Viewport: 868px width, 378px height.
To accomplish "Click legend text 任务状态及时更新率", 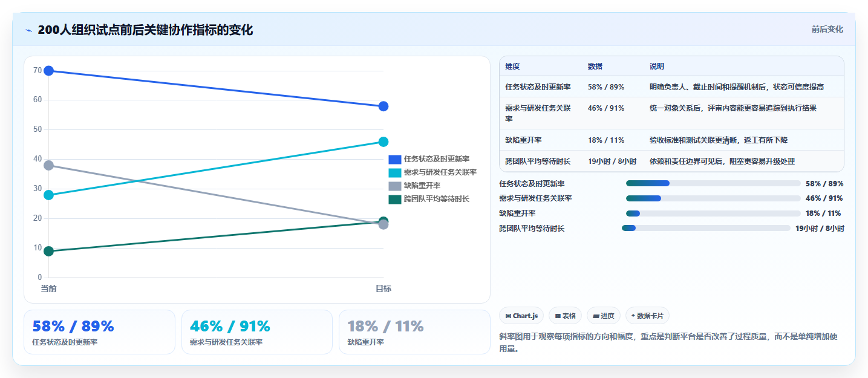I will tap(437, 160).
